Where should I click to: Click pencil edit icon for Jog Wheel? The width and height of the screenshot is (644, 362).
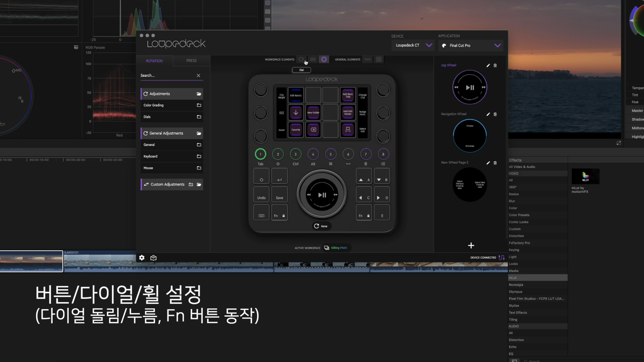[488, 65]
